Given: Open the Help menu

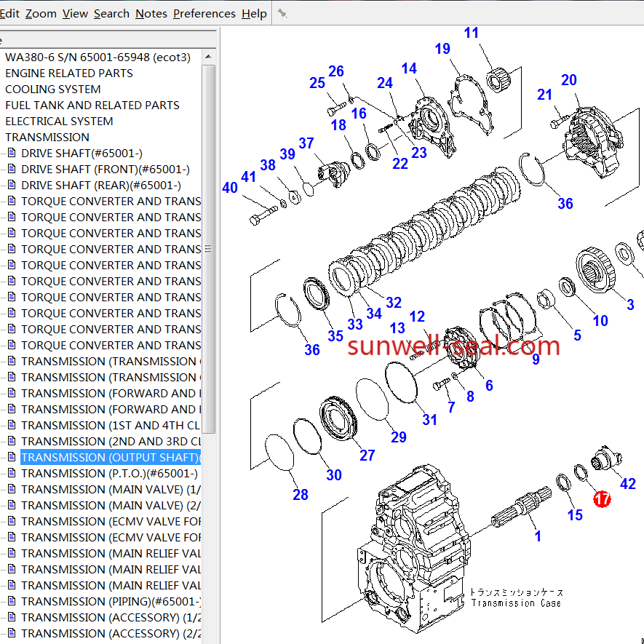Looking at the screenshot, I should 254,13.
